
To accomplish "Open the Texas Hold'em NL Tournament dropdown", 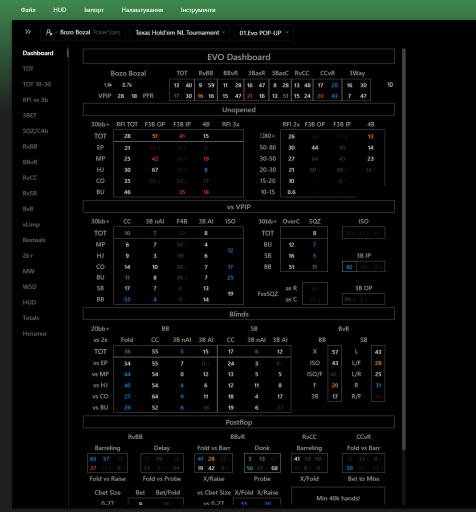I will [180, 33].
